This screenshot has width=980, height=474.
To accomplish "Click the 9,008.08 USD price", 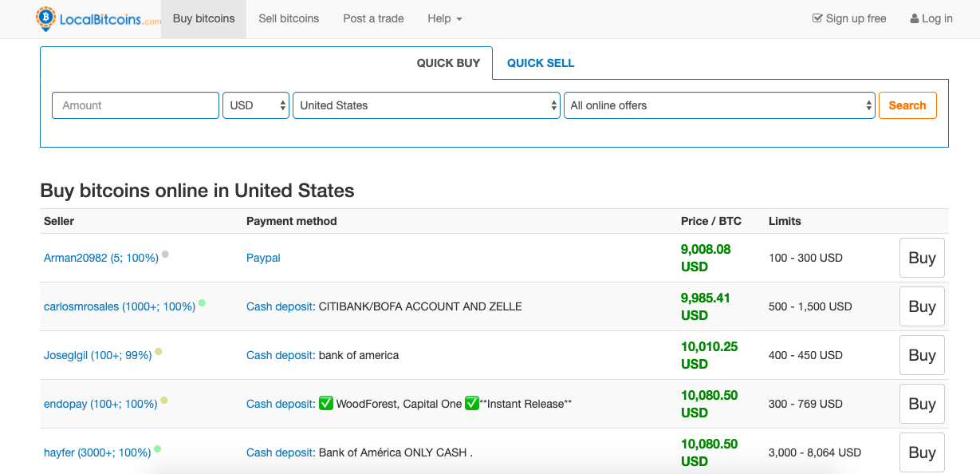I will 706,258.
